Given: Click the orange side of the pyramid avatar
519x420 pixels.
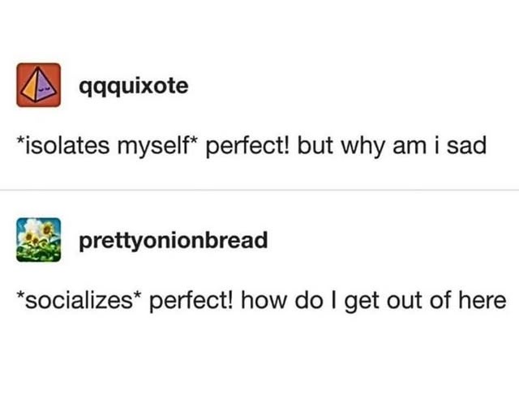Looking at the screenshot, I should pyautogui.click(x=30, y=88).
